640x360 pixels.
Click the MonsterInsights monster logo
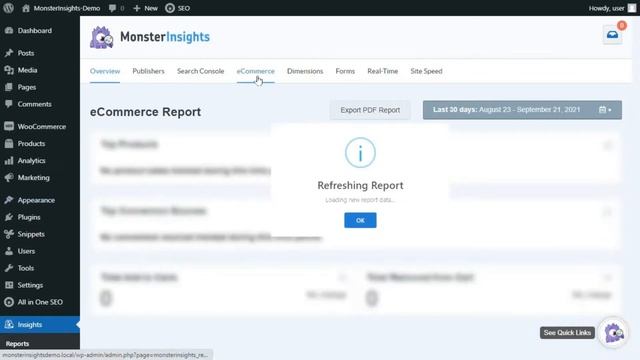coord(102,37)
